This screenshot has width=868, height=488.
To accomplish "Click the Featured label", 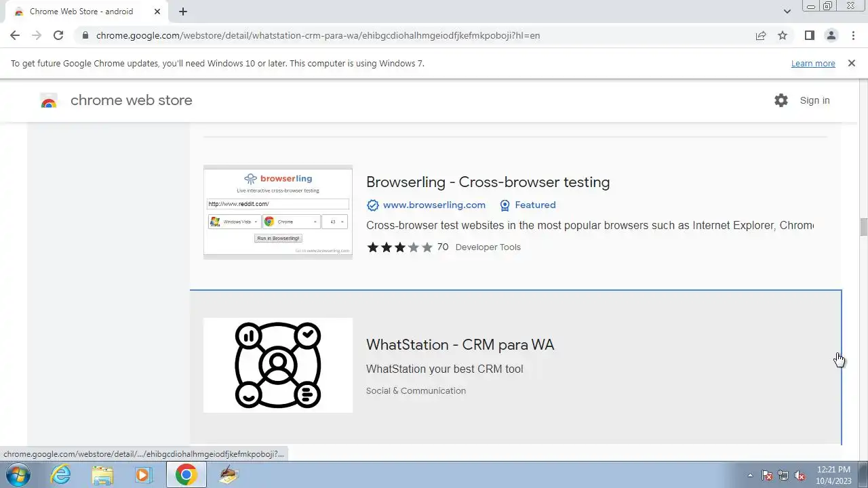I will pos(535,205).
